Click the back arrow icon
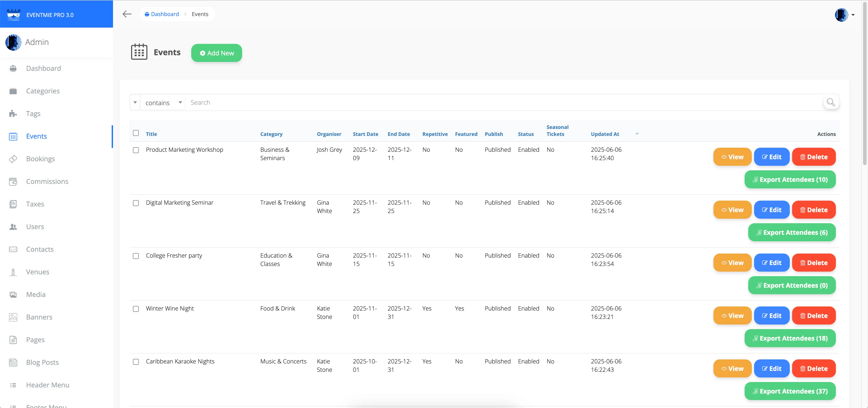The width and height of the screenshot is (868, 408). 127,14
